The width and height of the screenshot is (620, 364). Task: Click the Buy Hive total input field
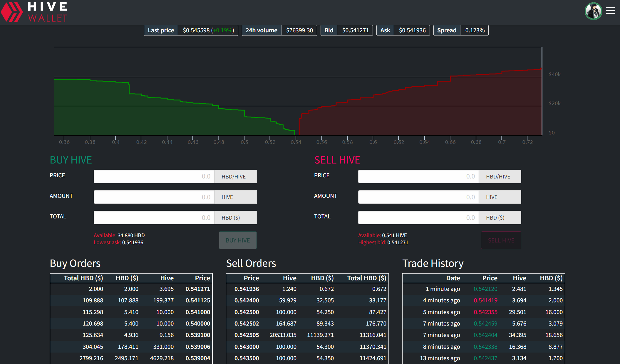[154, 218]
